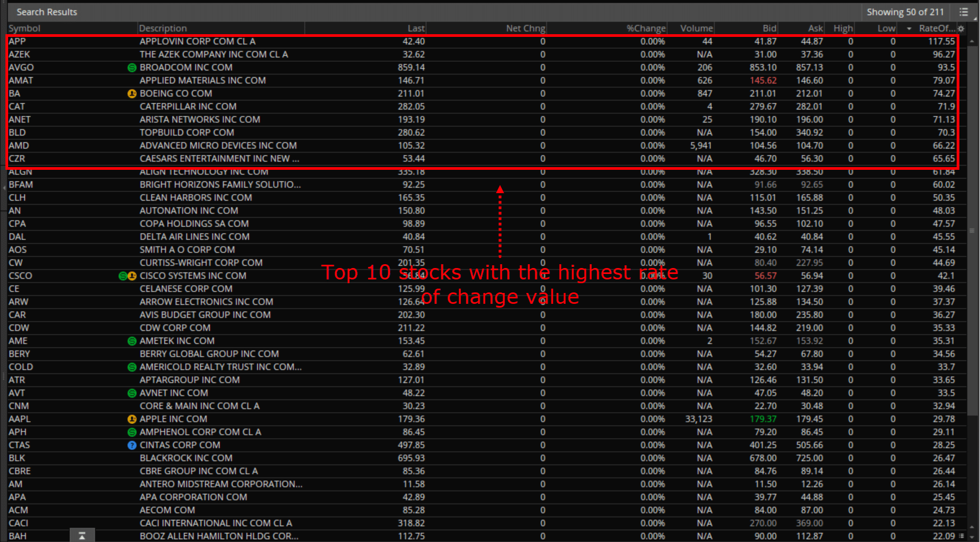This screenshot has height=542, width=980.
Task: Click AVGO last price 859.14
Action: point(411,67)
